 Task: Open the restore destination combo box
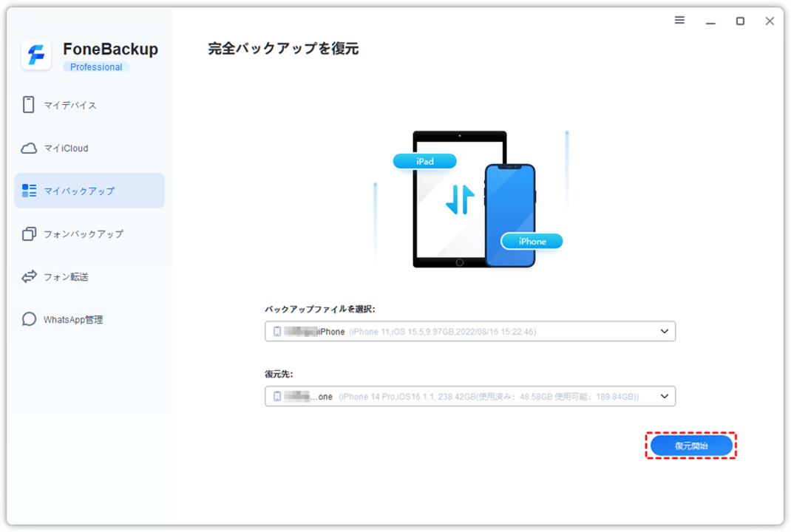tap(470, 396)
